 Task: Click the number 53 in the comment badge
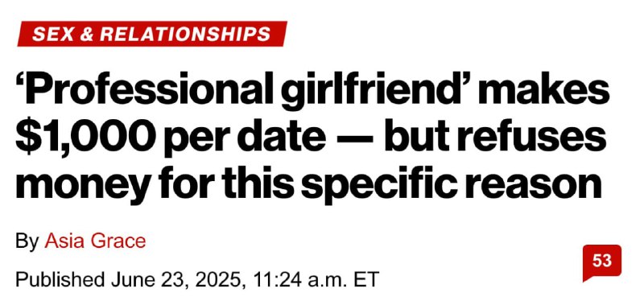pos(602,261)
